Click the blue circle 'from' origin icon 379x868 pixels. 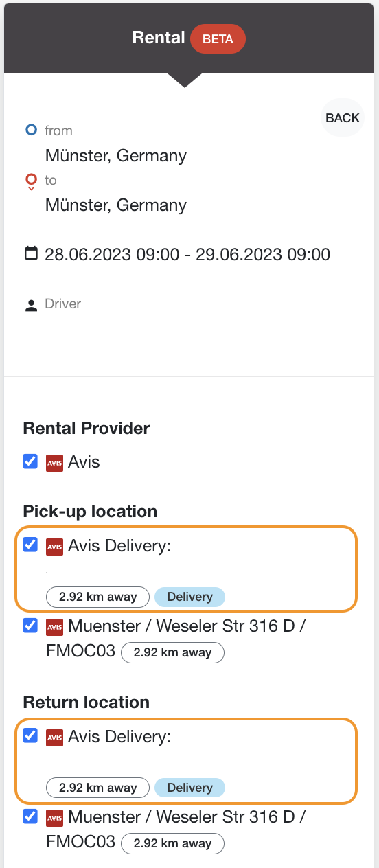coord(31,129)
